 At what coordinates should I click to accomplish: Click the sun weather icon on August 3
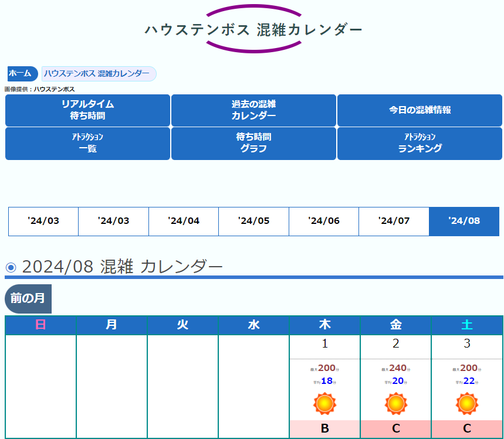pyautogui.click(x=466, y=404)
